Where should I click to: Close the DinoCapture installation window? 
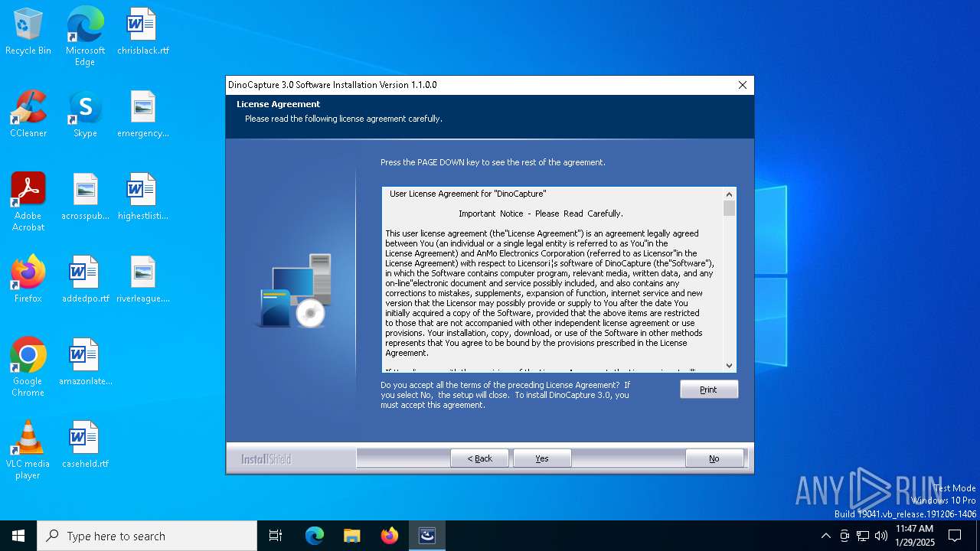click(x=742, y=85)
